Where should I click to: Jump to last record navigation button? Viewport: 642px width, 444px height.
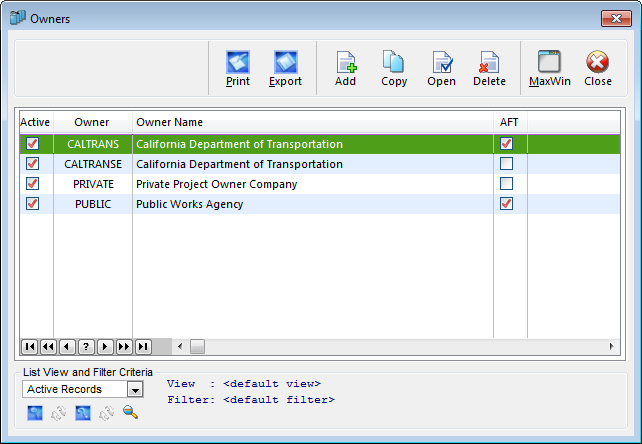click(x=143, y=347)
